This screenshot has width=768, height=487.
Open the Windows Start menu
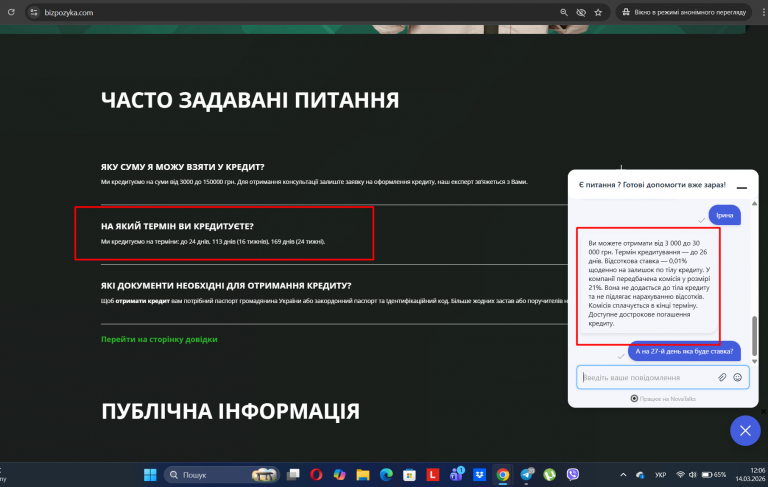150,475
